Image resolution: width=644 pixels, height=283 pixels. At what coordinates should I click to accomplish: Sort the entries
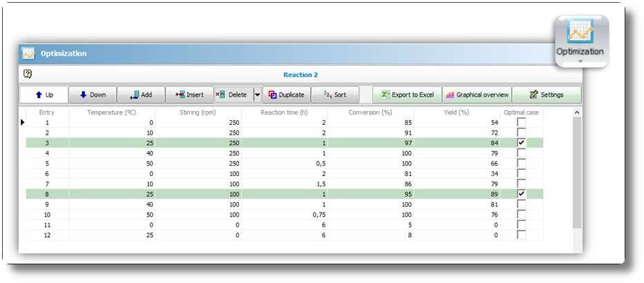[334, 95]
